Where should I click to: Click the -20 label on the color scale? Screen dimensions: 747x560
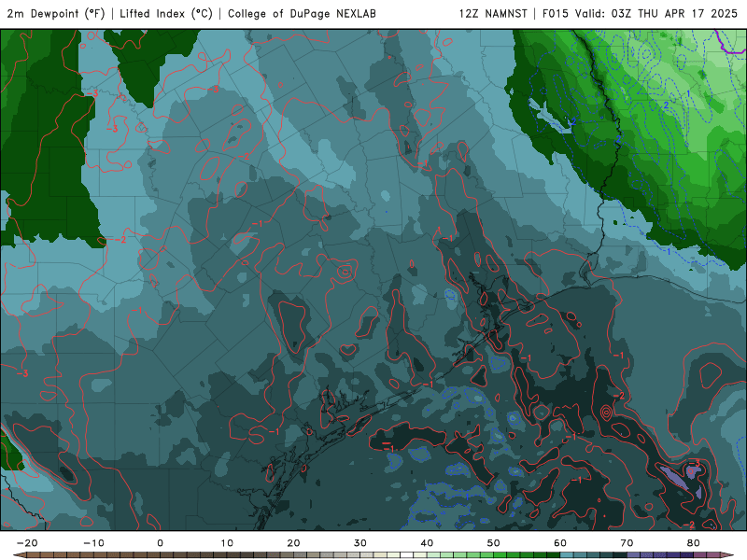tap(27, 543)
